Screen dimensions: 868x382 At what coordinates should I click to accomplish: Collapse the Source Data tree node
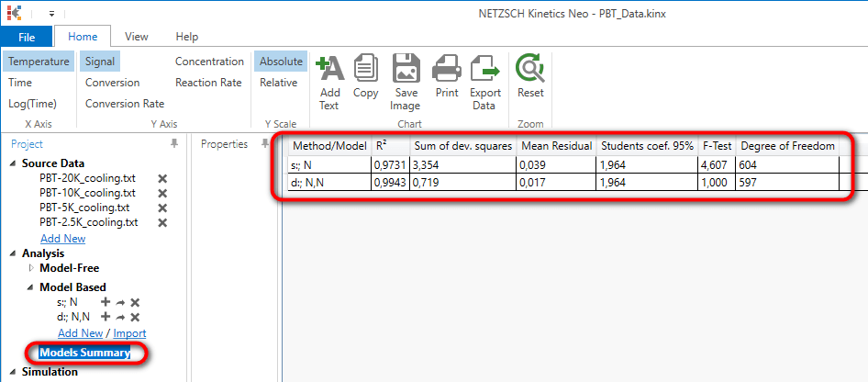click(13, 163)
